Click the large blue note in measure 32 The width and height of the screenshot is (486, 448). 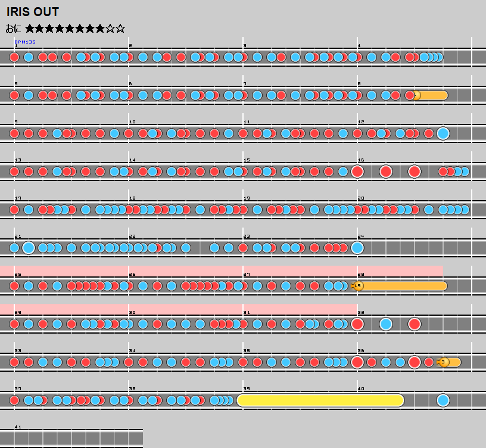pyautogui.click(x=386, y=324)
